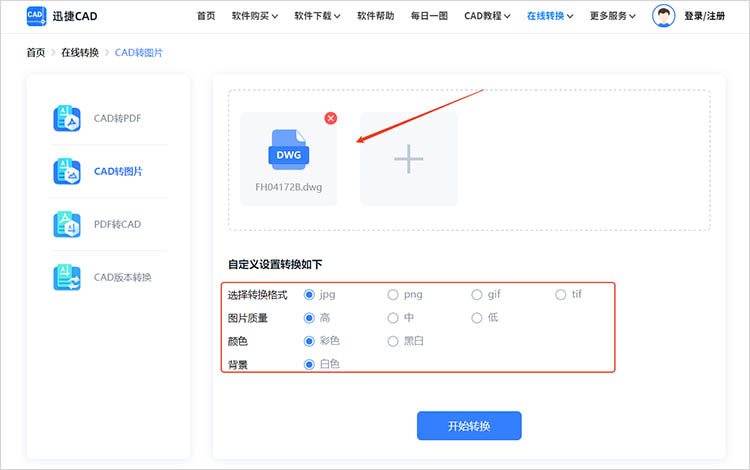Select 白色 background option
Viewport: 750px width, 470px height.
pyautogui.click(x=309, y=364)
